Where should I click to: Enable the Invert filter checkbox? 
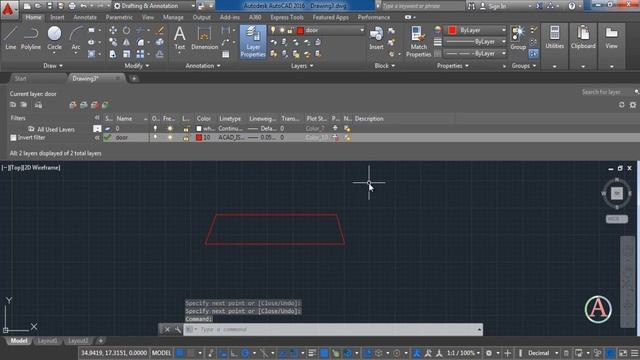pos(13,138)
